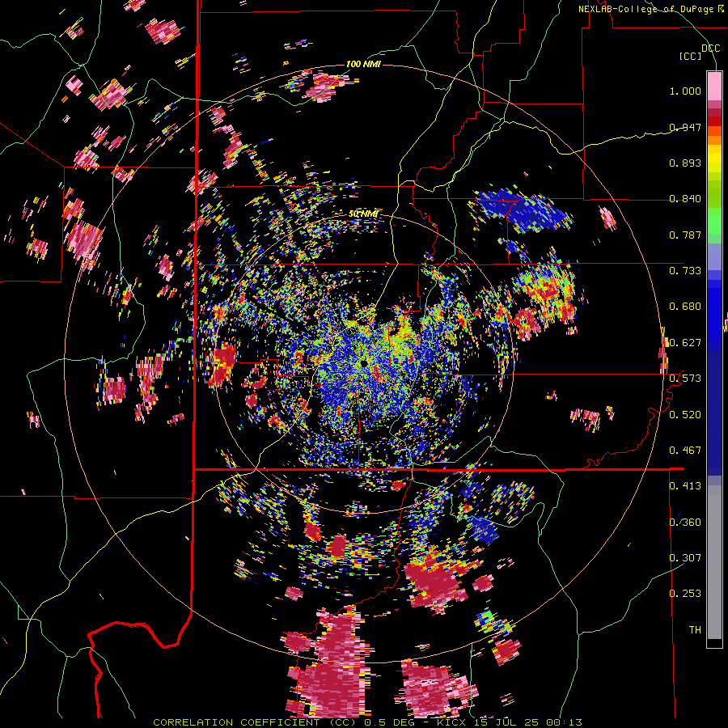The image size is (728, 728).
Task: Pick the bright green segment near 0.787
Action: click(714, 222)
